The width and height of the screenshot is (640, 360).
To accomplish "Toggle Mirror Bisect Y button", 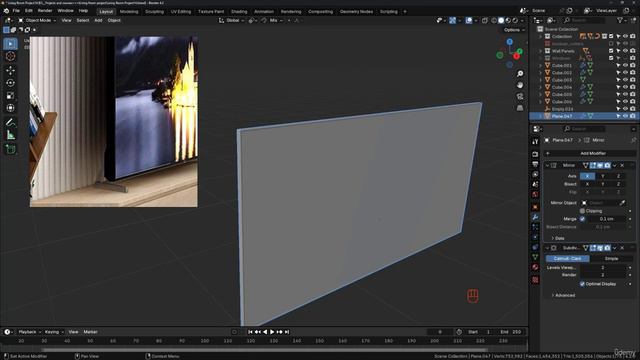I will [x=603, y=184].
